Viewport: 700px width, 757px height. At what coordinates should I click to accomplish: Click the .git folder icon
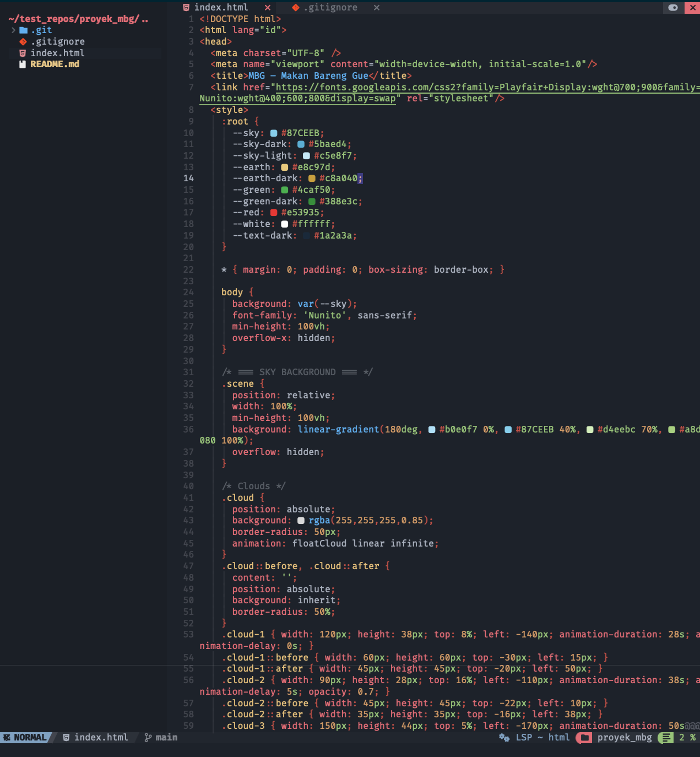[23, 30]
